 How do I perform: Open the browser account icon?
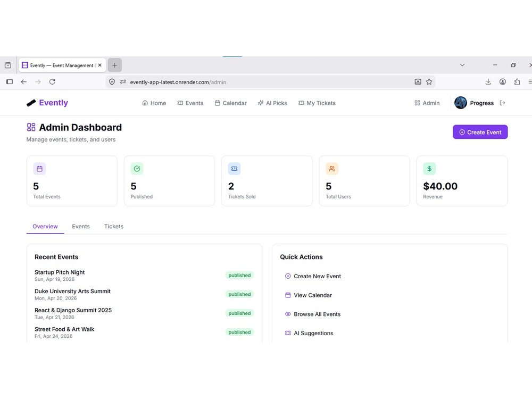pyautogui.click(x=503, y=82)
